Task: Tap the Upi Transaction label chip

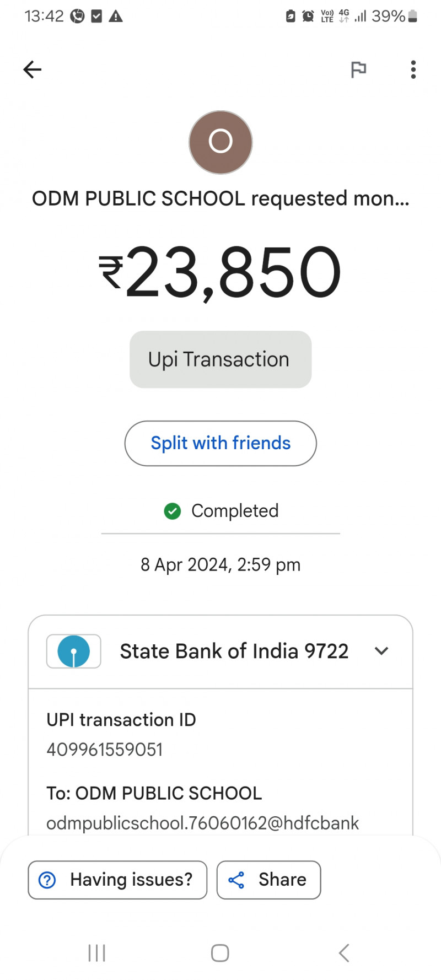Action: coord(220,359)
